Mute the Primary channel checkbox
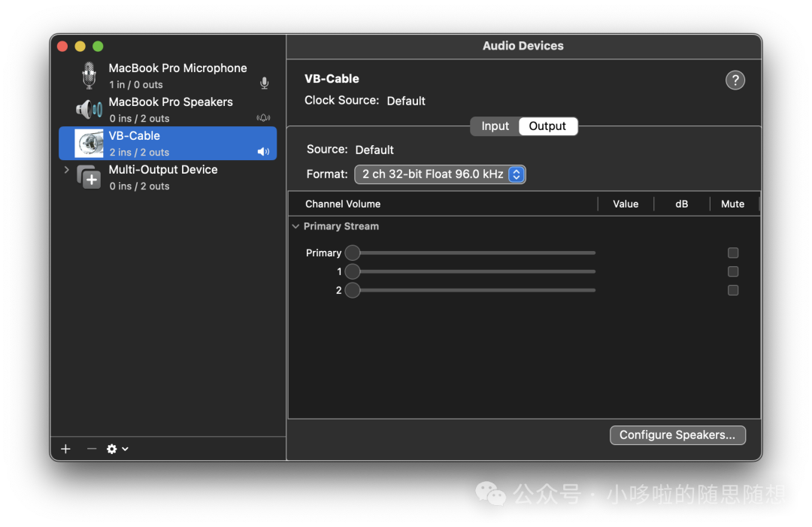This screenshot has width=812, height=527. click(733, 253)
